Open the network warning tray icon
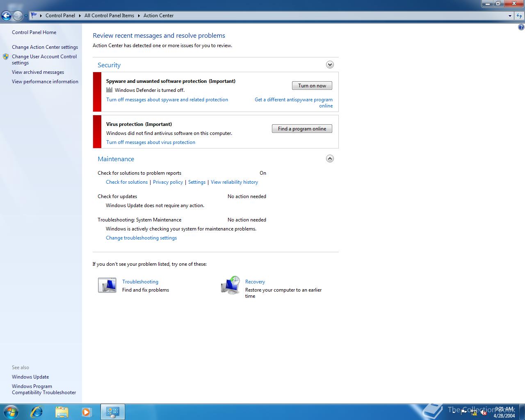 coord(474,413)
